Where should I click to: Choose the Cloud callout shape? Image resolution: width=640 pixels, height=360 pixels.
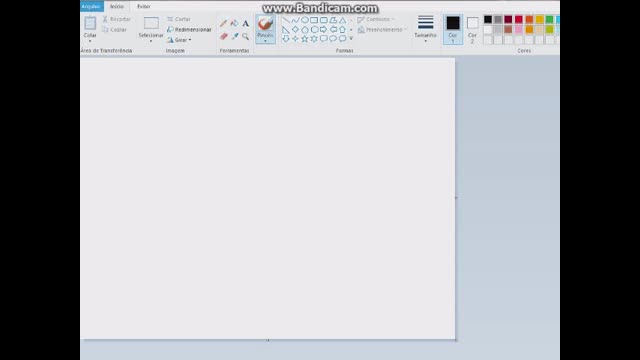342,39
